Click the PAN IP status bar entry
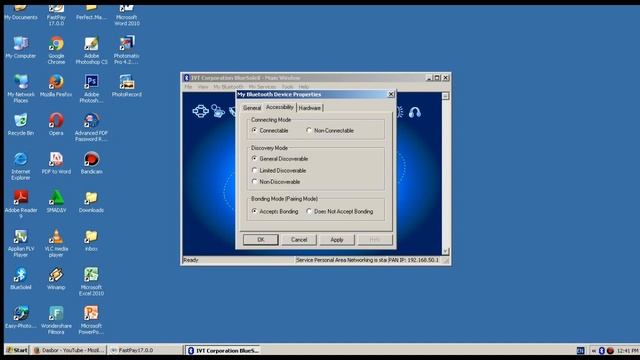This screenshot has width=640, height=360. point(413,260)
